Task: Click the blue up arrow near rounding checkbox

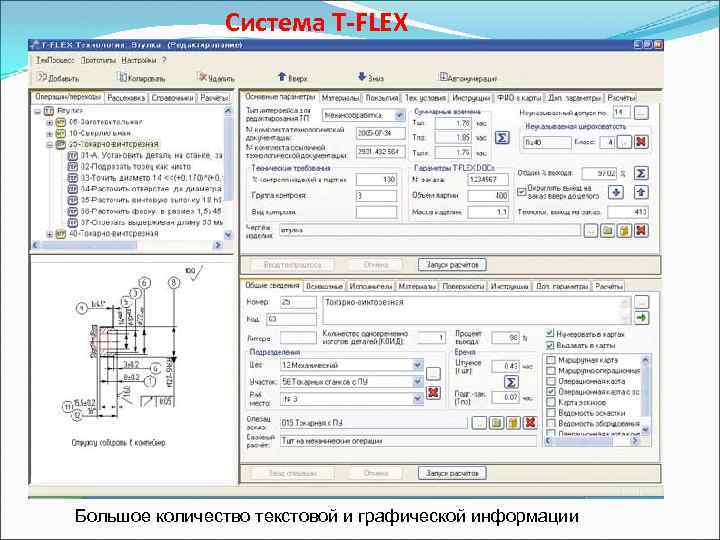Action: (641, 192)
